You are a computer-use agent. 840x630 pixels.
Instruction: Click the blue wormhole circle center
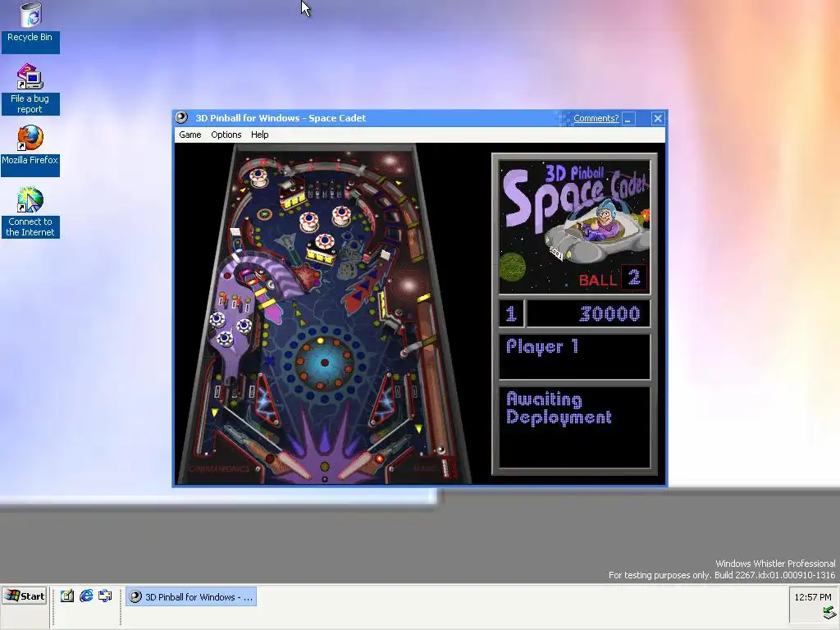click(324, 363)
